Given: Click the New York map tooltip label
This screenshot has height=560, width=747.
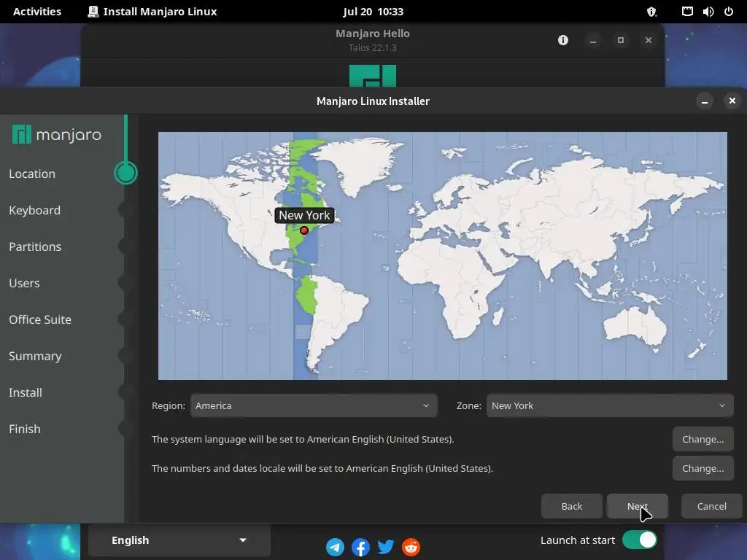Looking at the screenshot, I should pos(304,215).
